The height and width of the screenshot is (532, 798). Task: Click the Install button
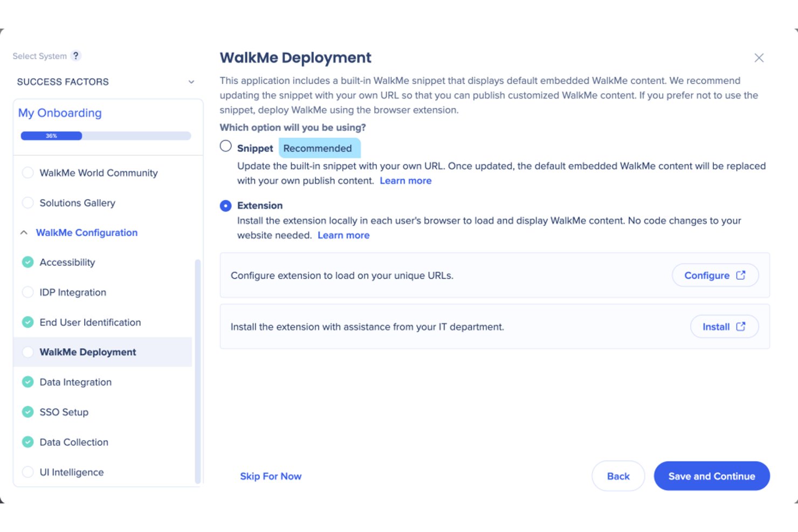(724, 326)
